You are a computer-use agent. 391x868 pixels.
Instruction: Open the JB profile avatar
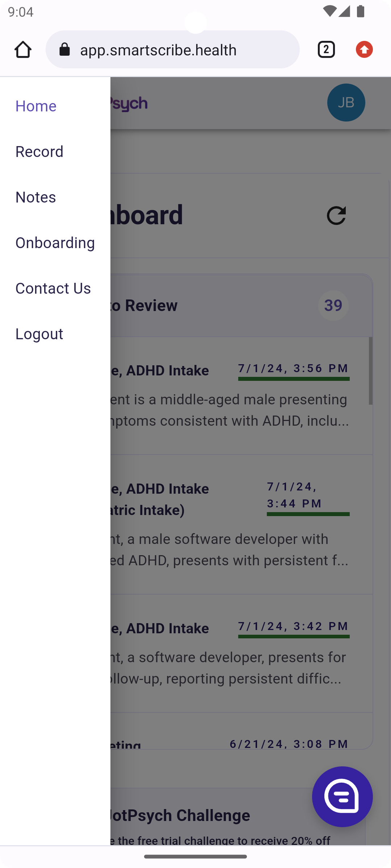pyautogui.click(x=346, y=102)
